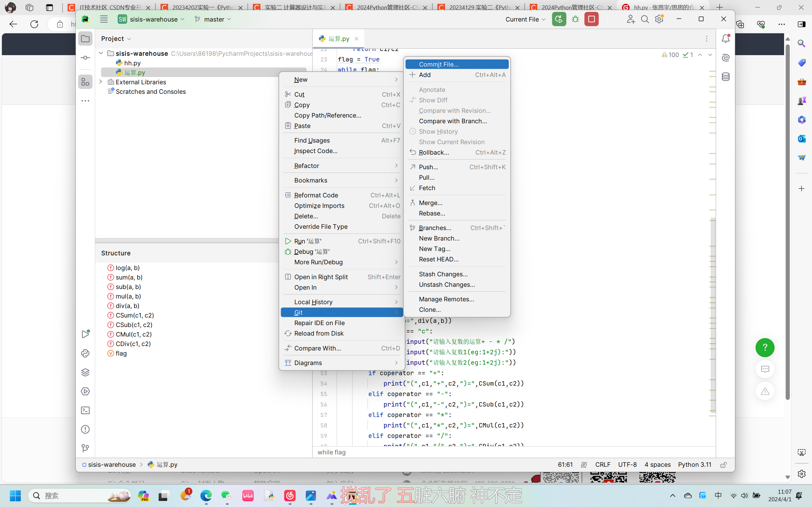This screenshot has width=812, height=507.
Task: Click Python 3.11 interpreter in status bar
Action: pos(694,465)
